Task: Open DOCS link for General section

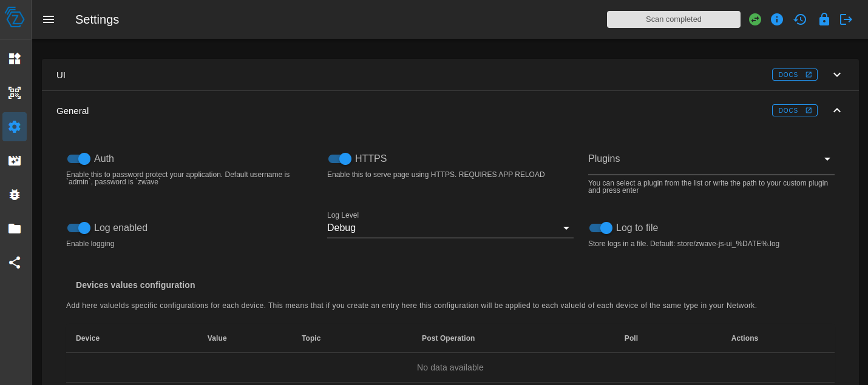Action: click(795, 110)
